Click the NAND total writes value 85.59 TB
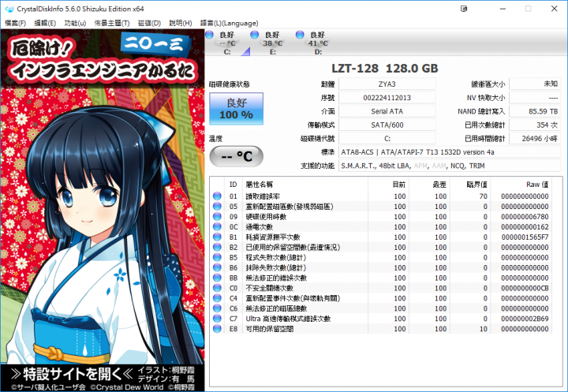This screenshot has height=392, width=568. [x=535, y=111]
